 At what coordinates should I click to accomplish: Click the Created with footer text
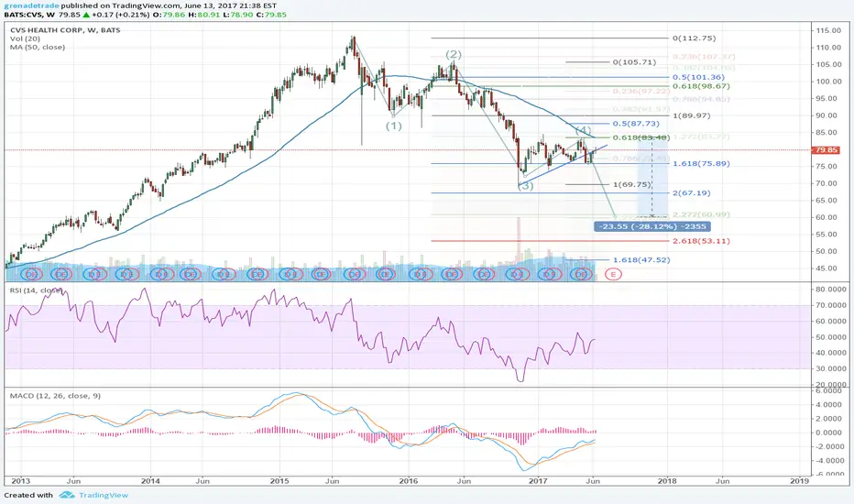tap(28, 495)
